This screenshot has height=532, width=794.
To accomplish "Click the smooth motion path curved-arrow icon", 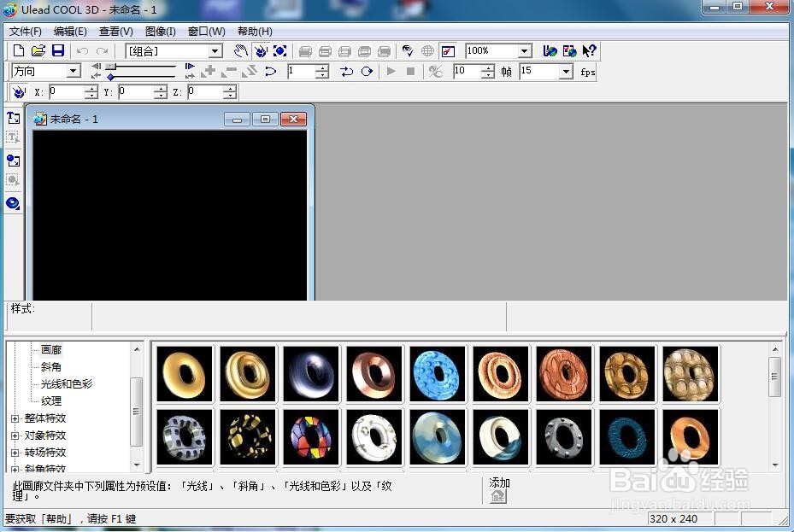I will (x=270, y=72).
